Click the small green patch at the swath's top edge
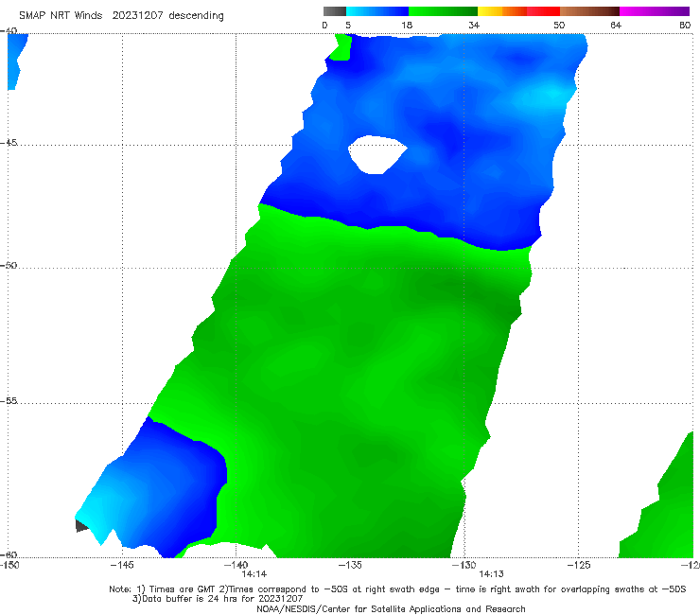Screen dimensions: 700x615 [341, 47]
